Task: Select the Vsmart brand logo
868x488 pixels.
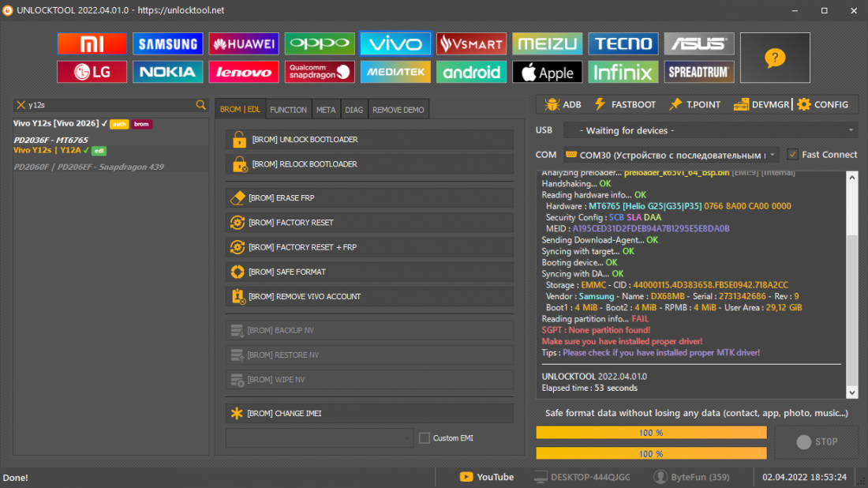Action: click(x=471, y=43)
